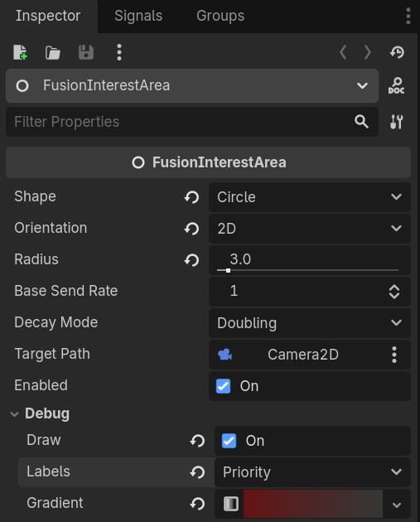Click the Base Send Rate value 1
This screenshot has width=420, height=522.
tap(234, 291)
